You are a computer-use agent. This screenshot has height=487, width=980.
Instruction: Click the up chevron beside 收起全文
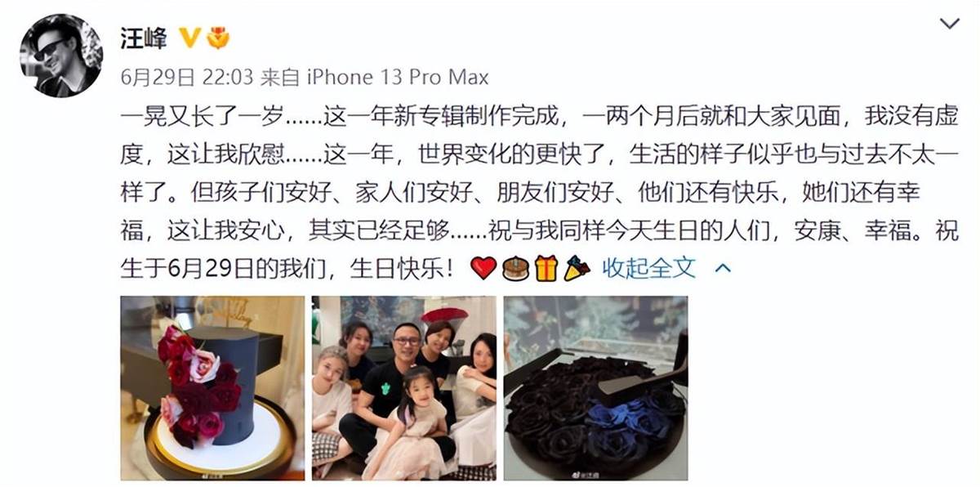[723, 268]
